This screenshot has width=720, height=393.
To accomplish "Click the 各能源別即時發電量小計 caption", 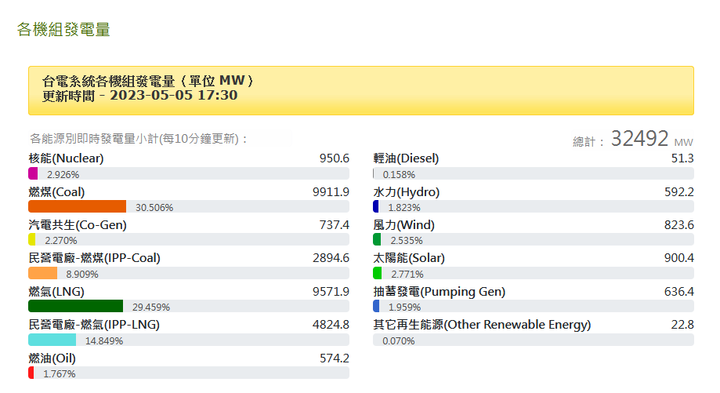I will [139, 139].
